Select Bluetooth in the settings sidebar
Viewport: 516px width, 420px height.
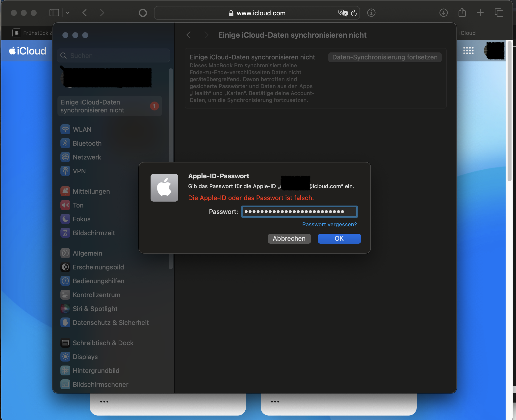87,143
